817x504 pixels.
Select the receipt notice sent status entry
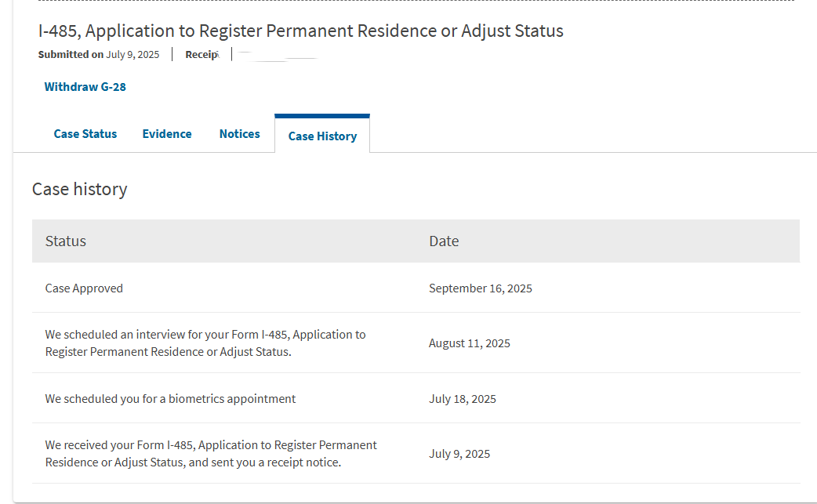click(211, 454)
